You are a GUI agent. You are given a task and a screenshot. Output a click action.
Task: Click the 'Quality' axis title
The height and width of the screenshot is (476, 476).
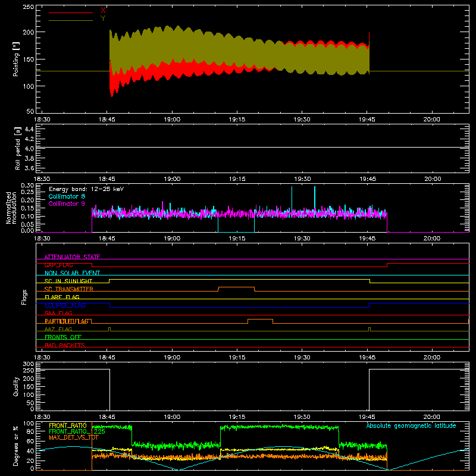[16, 386]
